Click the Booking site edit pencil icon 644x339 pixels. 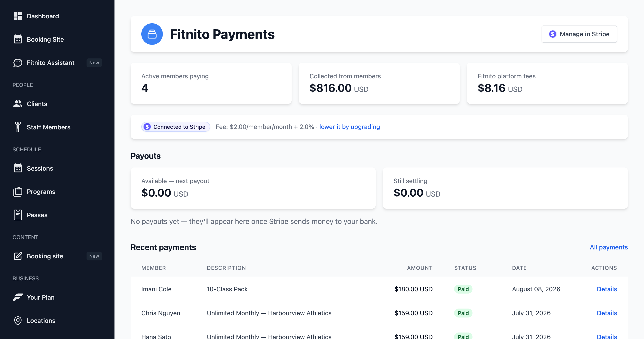[x=18, y=256]
